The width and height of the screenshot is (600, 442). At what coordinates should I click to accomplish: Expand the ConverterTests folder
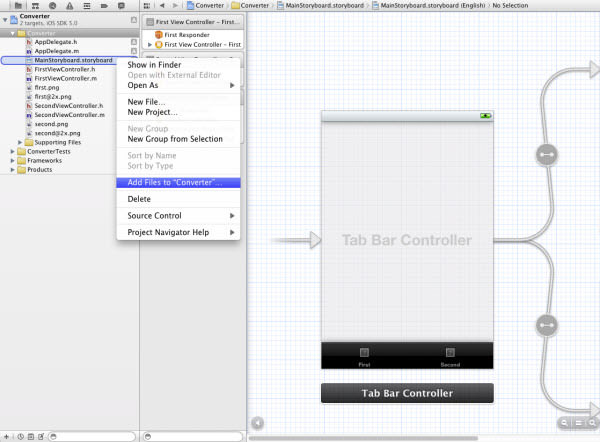(x=13, y=152)
